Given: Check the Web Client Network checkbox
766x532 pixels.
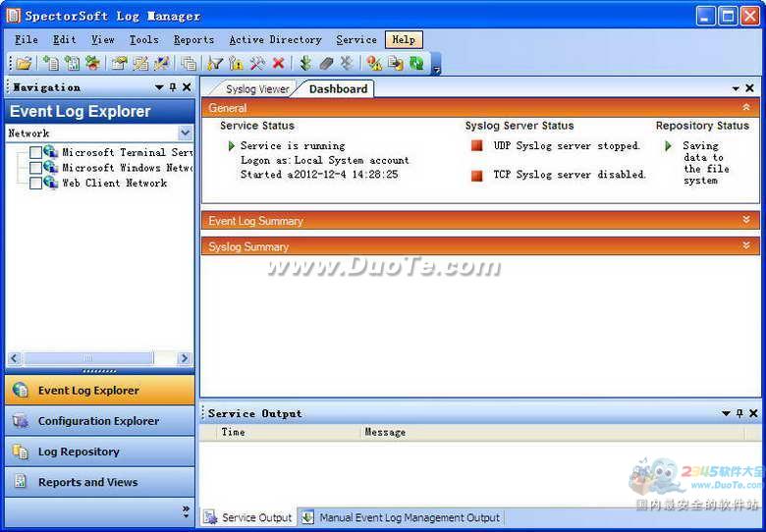Looking at the screenshot, I should [x=35, y=184].
